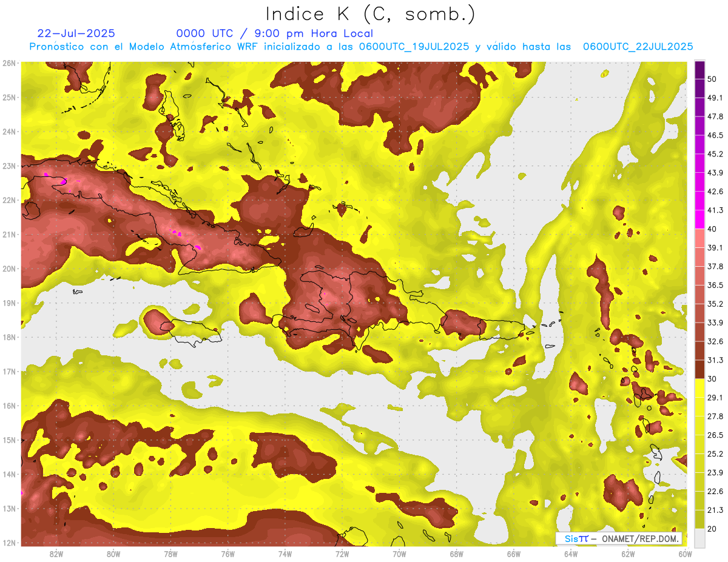Click the "20" color bar label
The width and height of the screenshot is (728, 562).
pos(712,528)
